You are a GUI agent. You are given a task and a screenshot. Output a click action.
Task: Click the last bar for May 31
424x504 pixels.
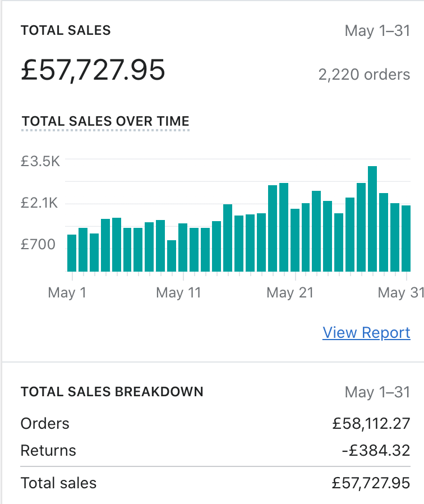tap(406, 239)
